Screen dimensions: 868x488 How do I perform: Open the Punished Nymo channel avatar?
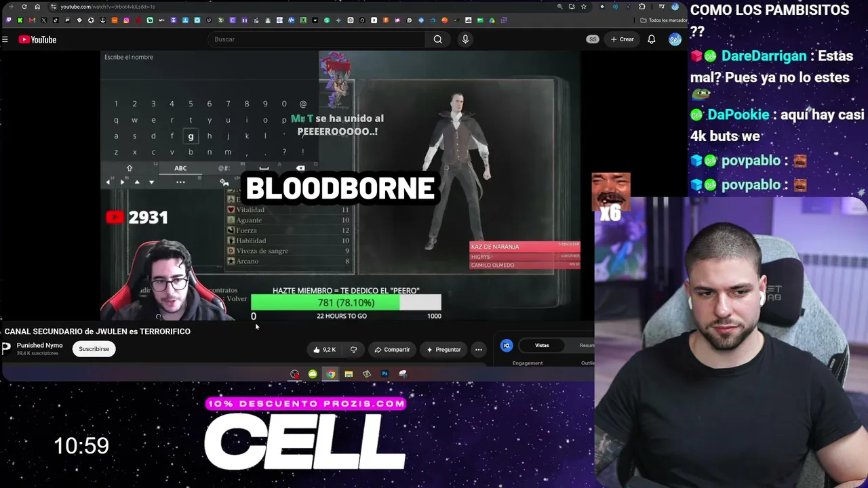click(x=6, y=348)
